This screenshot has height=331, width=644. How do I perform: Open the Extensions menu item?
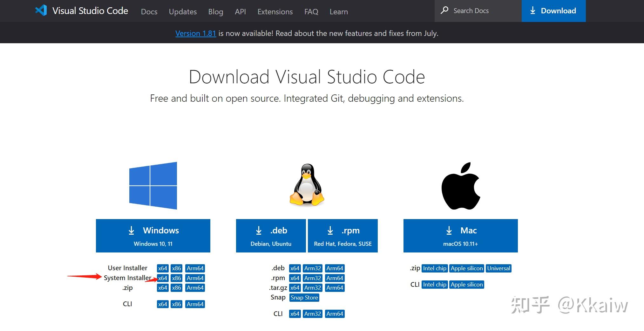click(275, 11)
